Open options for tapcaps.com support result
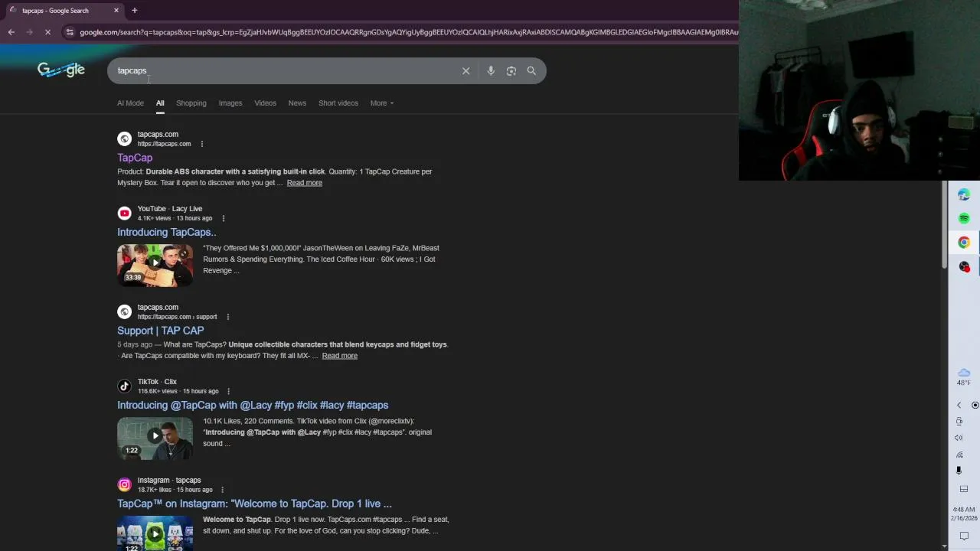 pyautogui.click(x=227, y=317)
